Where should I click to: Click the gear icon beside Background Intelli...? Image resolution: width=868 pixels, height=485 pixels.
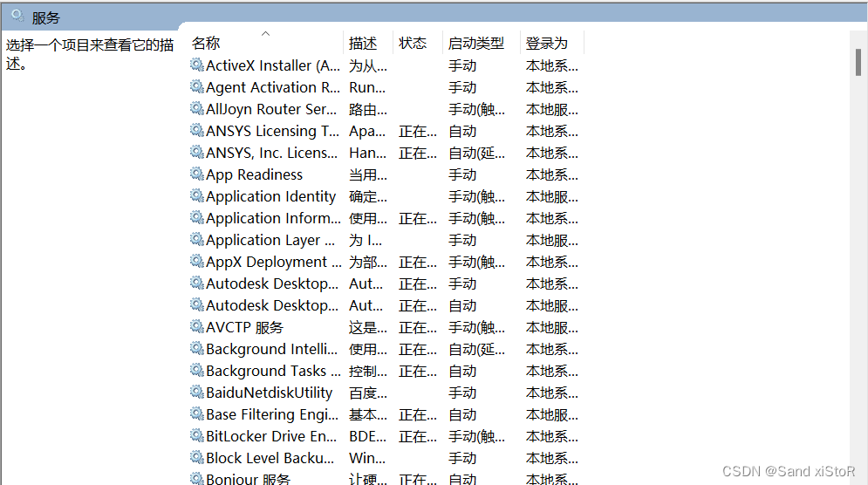pos(197,348)
